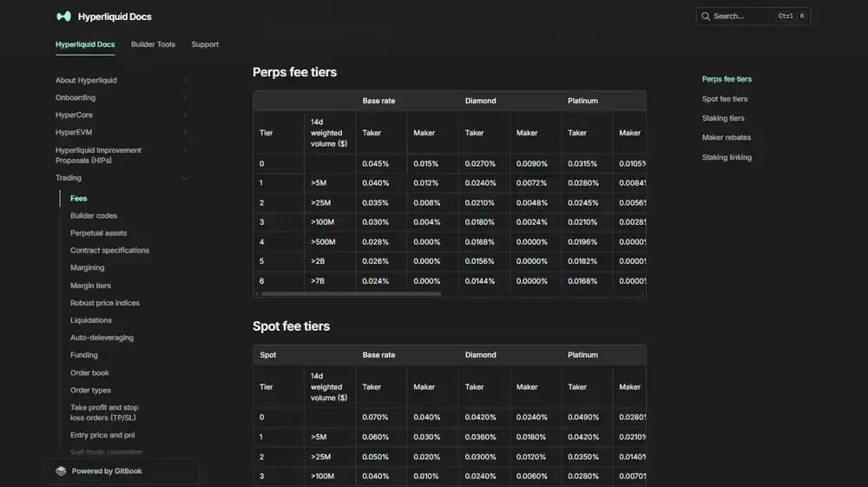Click the Spot header cell in Spot table

pyautogui.click(x=268, y=355)
